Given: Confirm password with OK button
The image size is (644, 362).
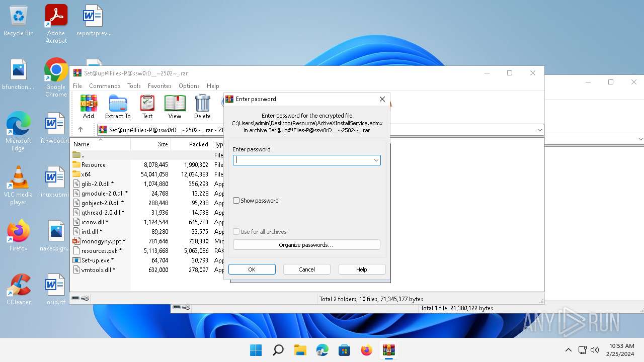Looking at the screenshot, I should tap(252, 269).
